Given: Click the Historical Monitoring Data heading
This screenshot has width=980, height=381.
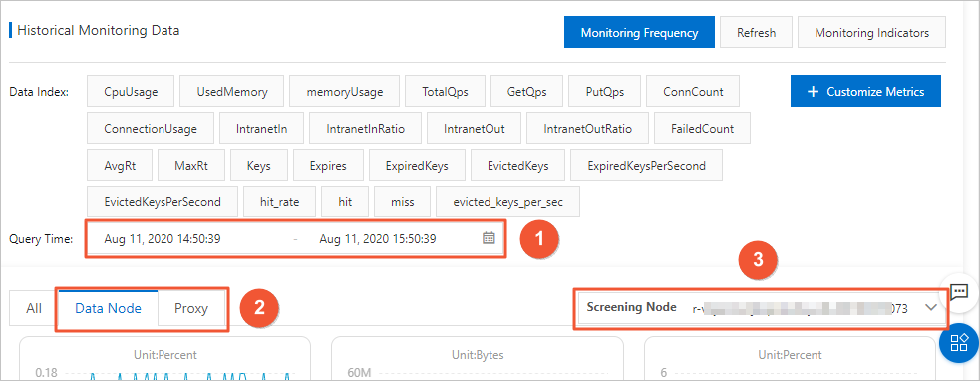Looking at the screenshot, I should coord(98,30).
